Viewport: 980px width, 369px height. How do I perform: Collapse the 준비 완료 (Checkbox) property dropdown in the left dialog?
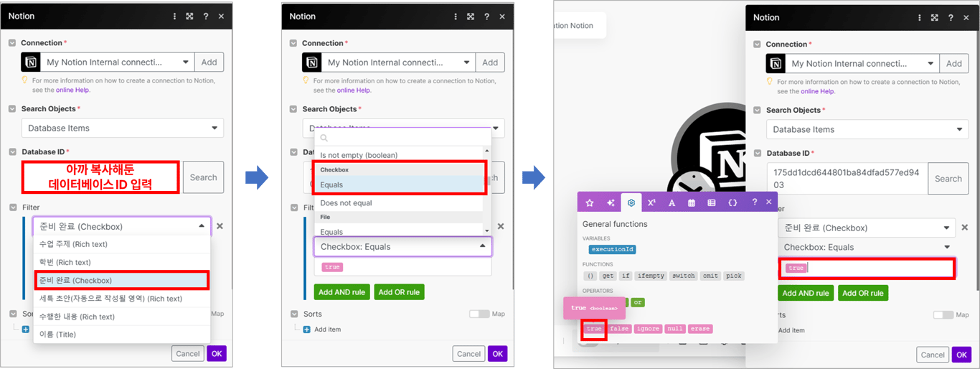(122, 226)
